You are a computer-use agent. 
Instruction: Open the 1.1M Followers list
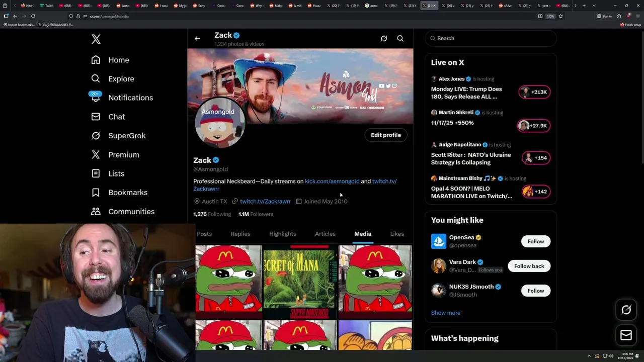[x=256, y=214]
